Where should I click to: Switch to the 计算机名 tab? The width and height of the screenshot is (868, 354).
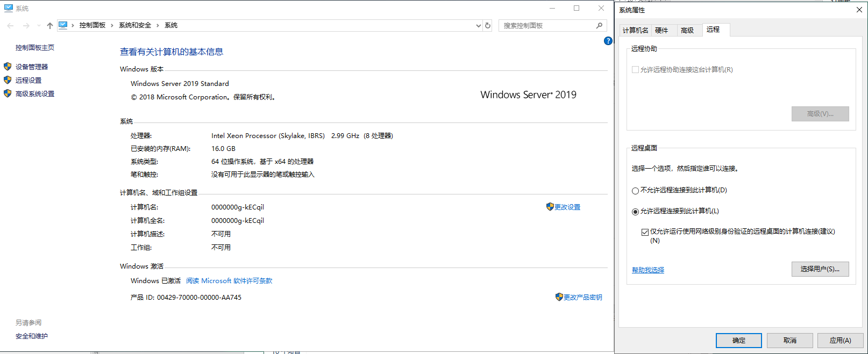tap(635, 31)
